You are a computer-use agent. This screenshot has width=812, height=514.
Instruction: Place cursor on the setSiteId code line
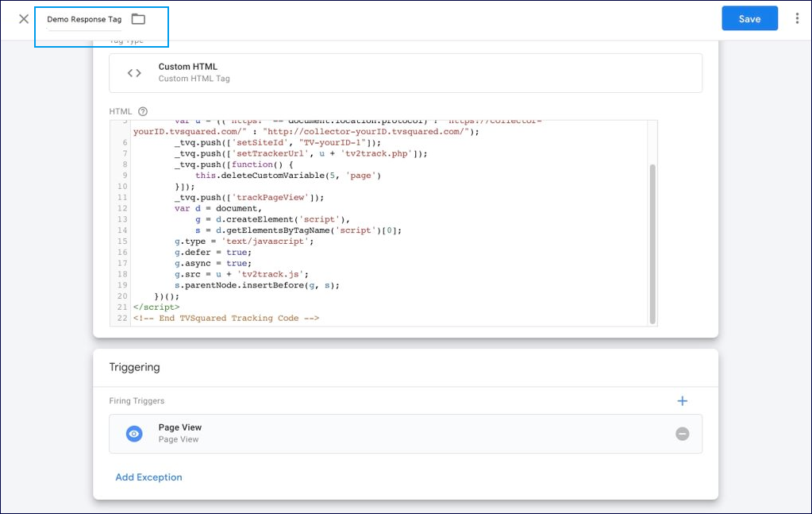(x=278, y=142)
